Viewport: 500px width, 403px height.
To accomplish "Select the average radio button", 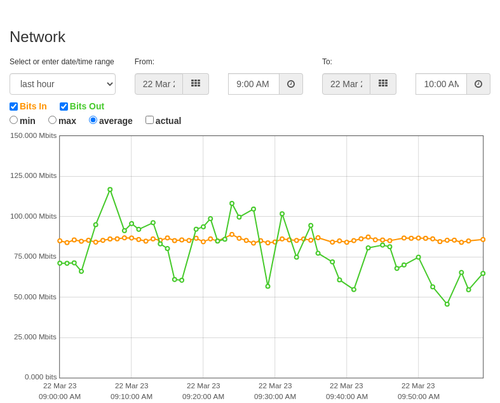I will tap(93, 120).
